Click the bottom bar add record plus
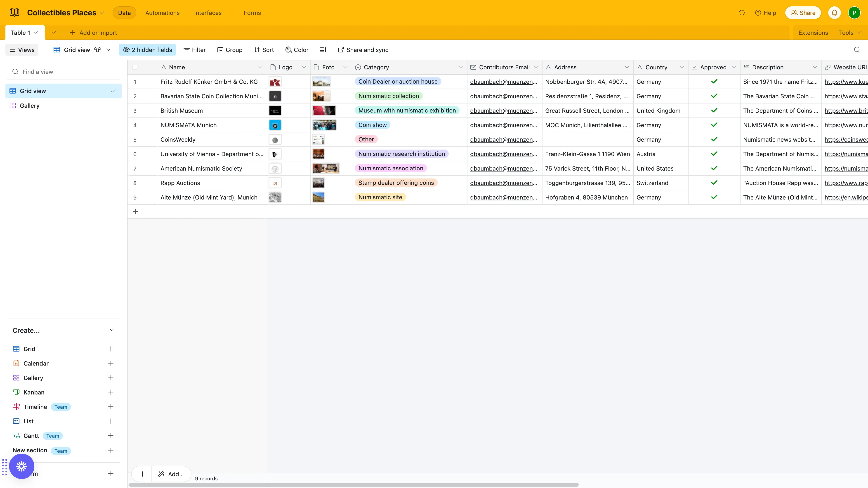This screenshot has height=488, width=868. [x=142, y=474]
